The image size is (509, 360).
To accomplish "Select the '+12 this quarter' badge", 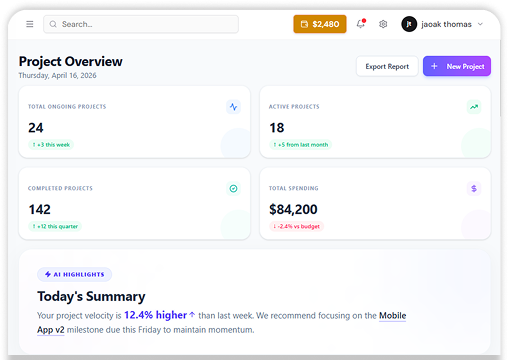I will [x=55, y=226].
